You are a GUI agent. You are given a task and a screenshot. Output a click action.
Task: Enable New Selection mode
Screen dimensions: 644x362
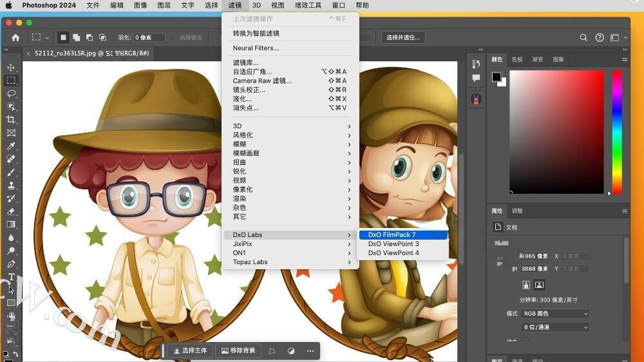click(x=63, y=37)
